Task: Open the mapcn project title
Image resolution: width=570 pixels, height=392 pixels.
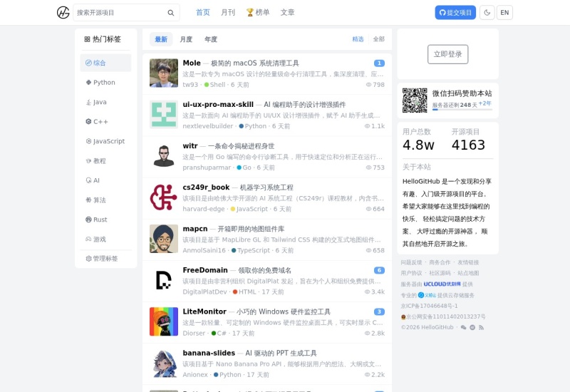Action: (195, 229)
